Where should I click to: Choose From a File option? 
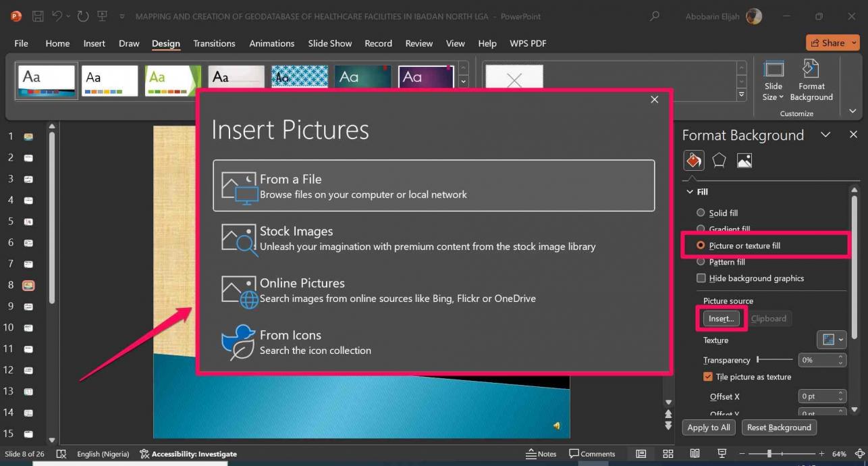click(x=433, y=186)
